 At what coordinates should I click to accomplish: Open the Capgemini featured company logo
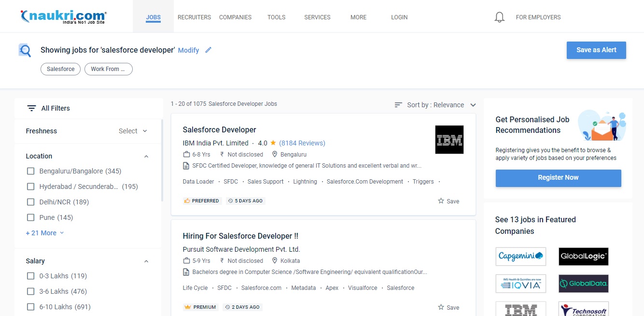point(520,256)
